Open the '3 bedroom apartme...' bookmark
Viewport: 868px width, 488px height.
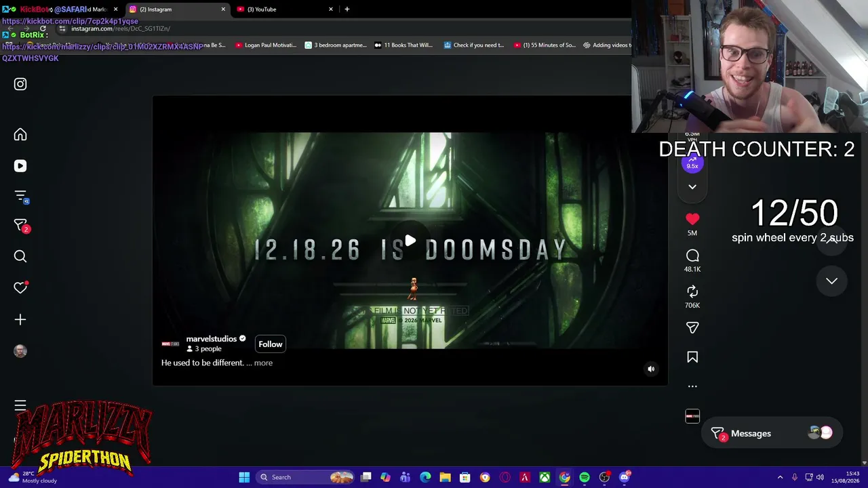336,45
